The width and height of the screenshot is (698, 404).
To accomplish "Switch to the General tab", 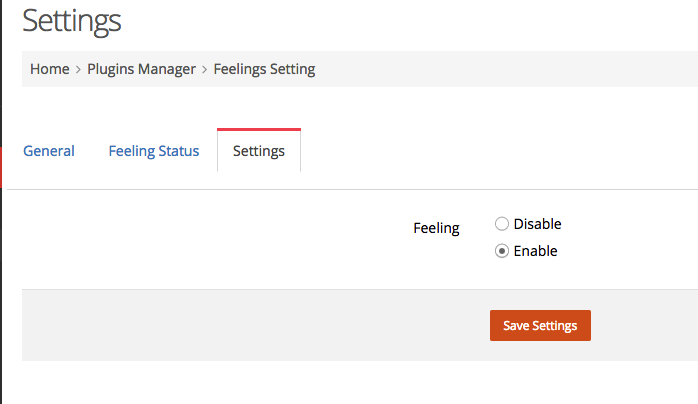I will 49,151.
